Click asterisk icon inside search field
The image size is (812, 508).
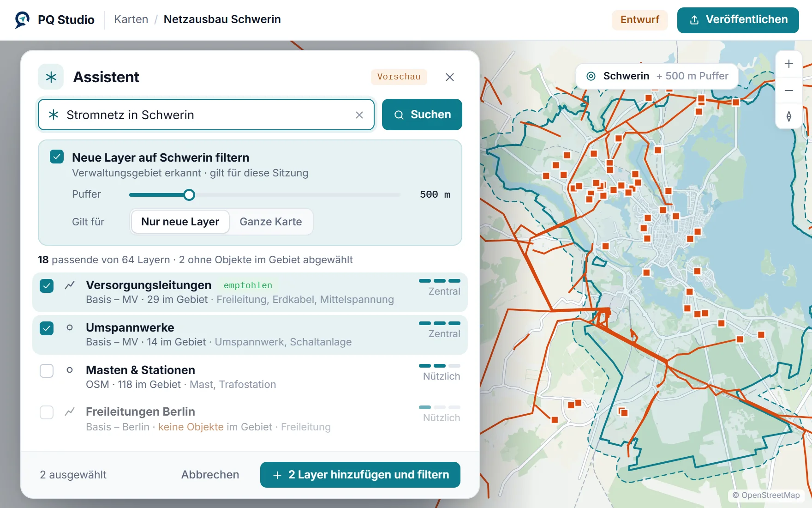54,115
